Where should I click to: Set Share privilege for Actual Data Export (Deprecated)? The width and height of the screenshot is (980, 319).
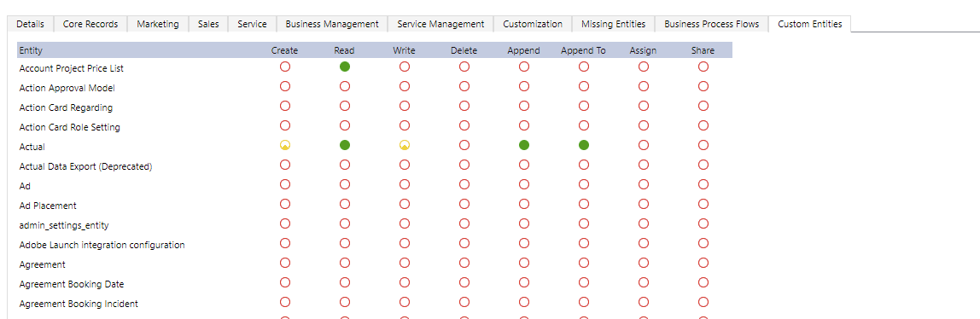(703, 165)
